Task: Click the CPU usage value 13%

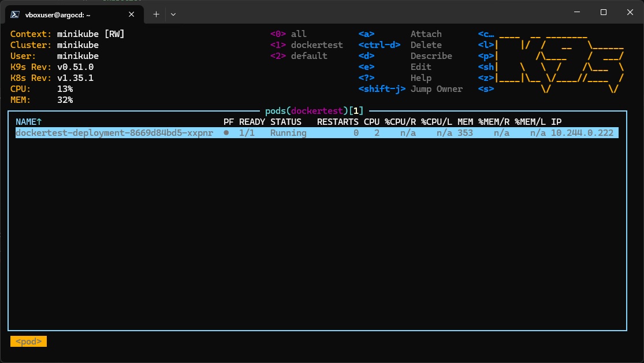Action: point(65,89)
